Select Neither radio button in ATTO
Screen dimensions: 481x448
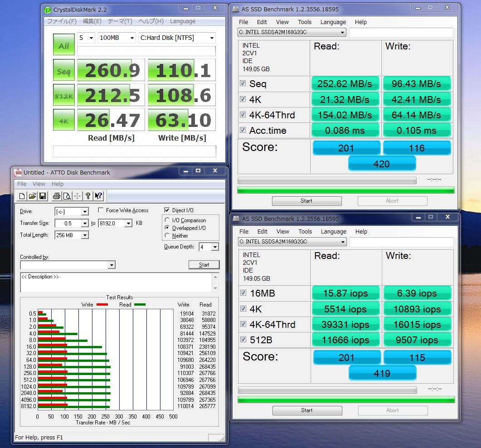167,235
